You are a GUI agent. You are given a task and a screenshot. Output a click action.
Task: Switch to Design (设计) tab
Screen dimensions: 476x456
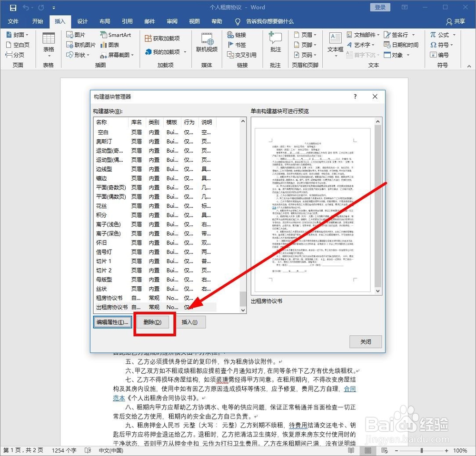pos(82,21)
